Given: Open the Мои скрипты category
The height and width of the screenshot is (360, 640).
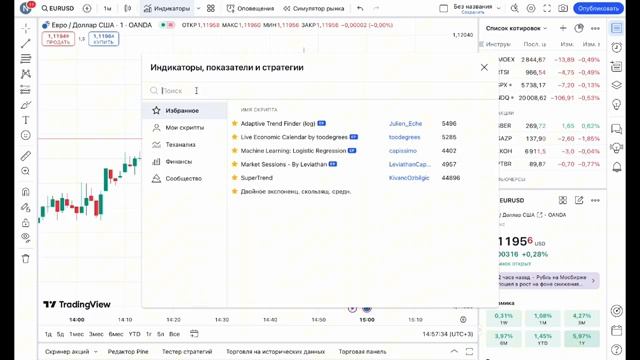Looking at the screenshot, I should (x=184, y=128).
